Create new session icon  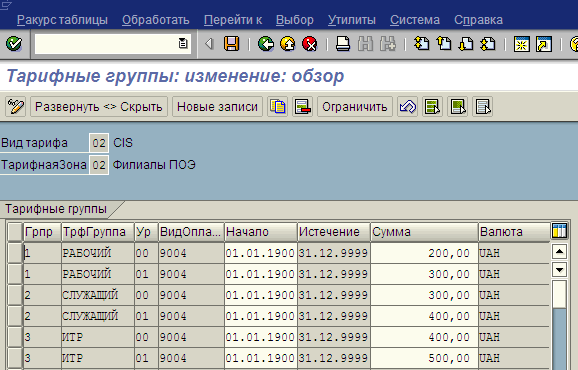522,44
